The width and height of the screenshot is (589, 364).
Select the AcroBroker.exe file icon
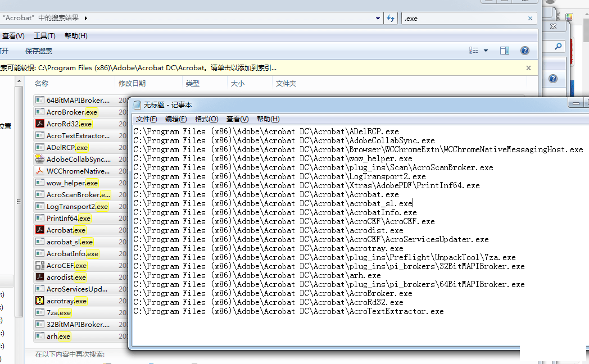click(40, 112)
